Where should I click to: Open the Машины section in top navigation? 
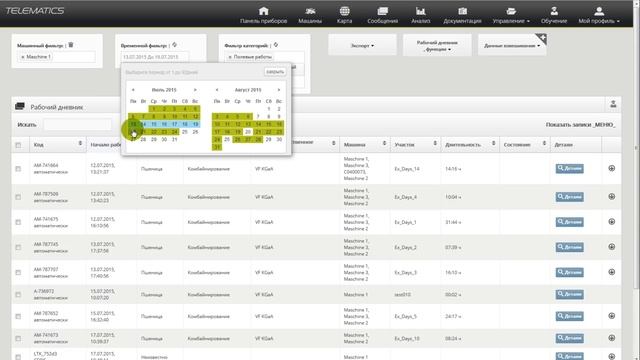point(310,15)
